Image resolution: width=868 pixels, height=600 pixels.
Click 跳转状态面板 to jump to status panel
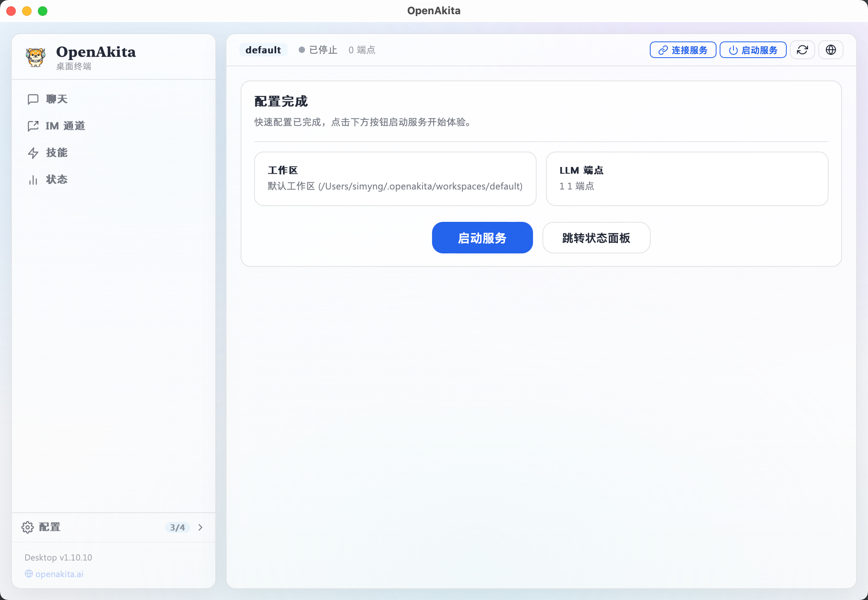pyautogui.click(x=596, y=238)
